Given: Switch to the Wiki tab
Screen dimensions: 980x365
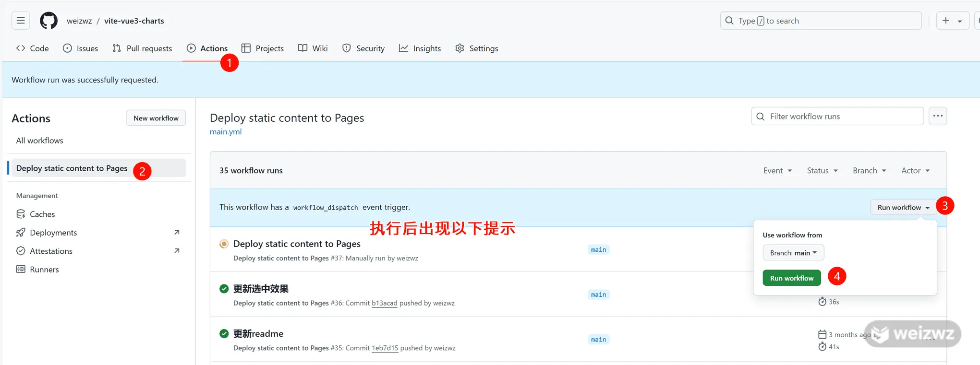Looking at the screenshot, I should (x=313, y=48).
